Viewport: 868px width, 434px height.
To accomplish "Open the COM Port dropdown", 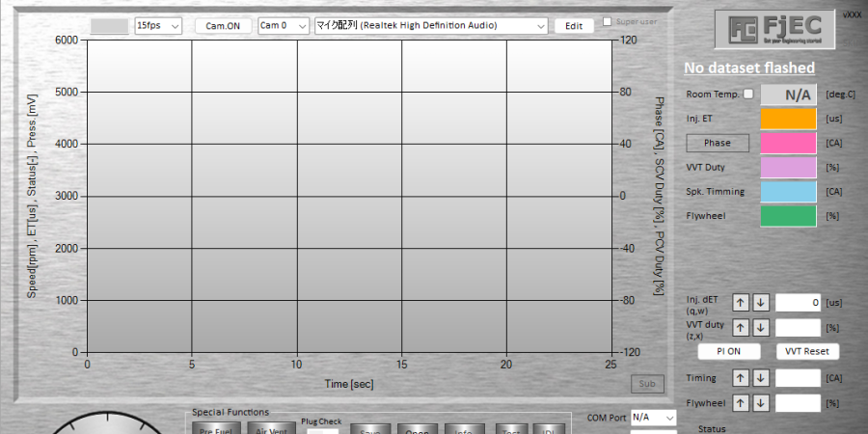I will pyautogui.click(x=653, y=418).
